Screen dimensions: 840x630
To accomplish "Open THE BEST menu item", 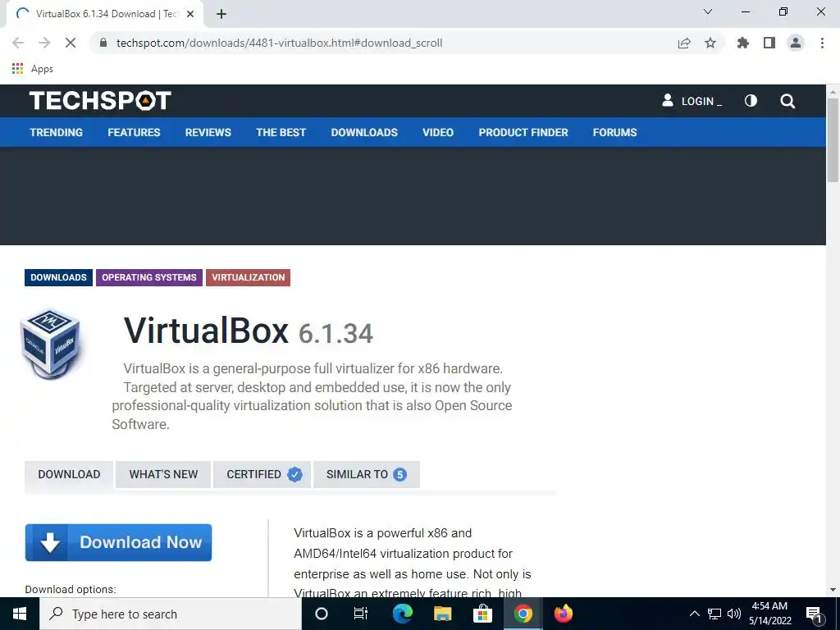I will pos(281,132).
